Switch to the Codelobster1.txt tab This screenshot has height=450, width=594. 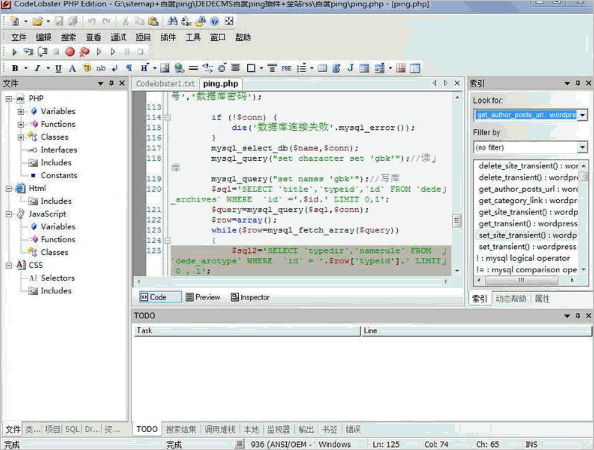165,84
